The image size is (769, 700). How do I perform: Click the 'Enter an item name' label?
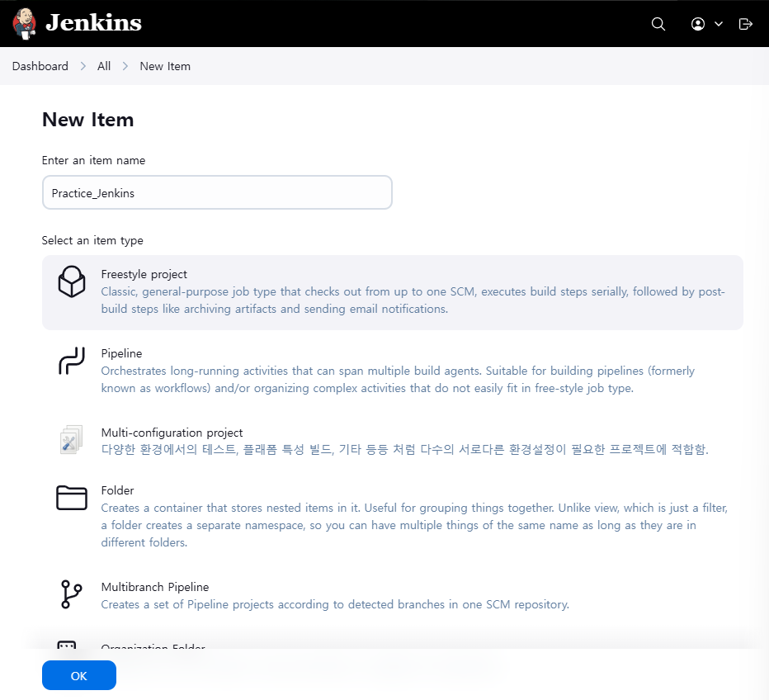(94, 160)
